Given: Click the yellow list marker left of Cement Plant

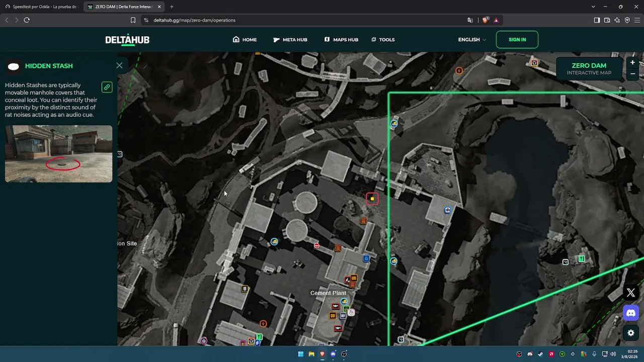Looking at the screenshot, I should point(245,289).
